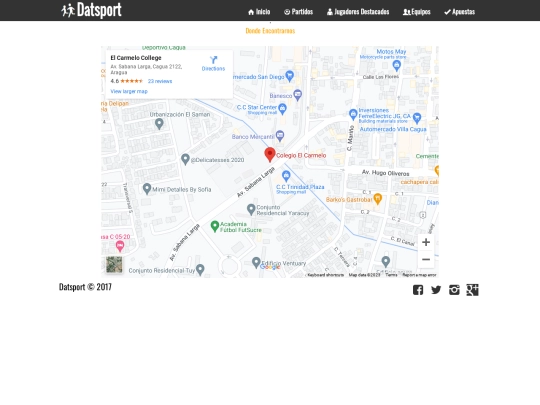Screen dimensions: 540x405
Task: Open the Twitter icon in footer
Action: (x=436, y=290)
